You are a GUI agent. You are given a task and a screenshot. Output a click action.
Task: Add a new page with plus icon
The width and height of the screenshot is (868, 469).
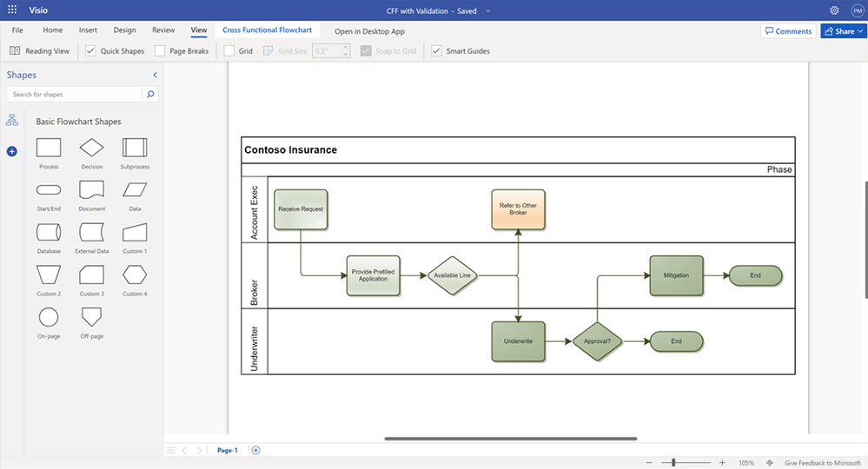pos(255,450)
